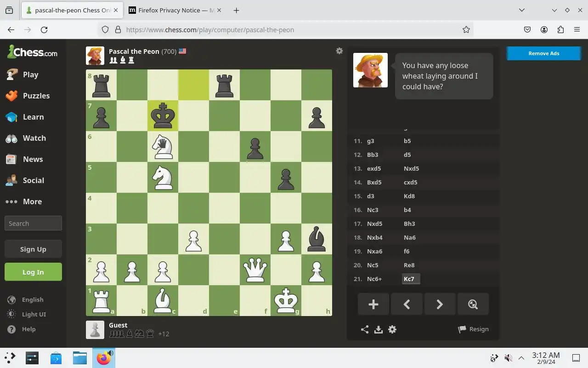Go to previous move arrow

click(407, 304)
